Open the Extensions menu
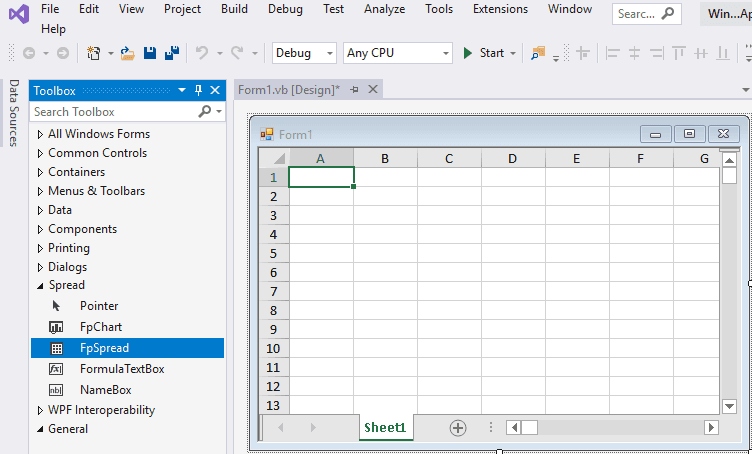 (500, 9)
